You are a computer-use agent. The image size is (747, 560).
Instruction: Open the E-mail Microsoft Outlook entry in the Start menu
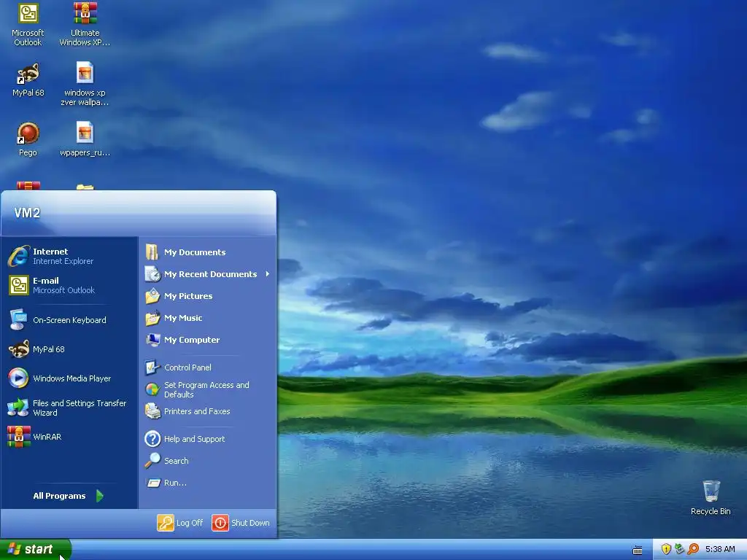click(x=69, y=285)
